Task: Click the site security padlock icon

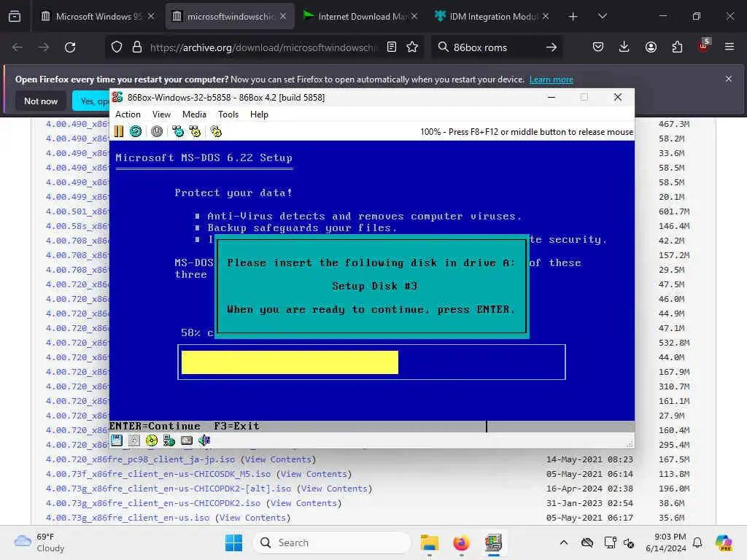Action: 137,47
